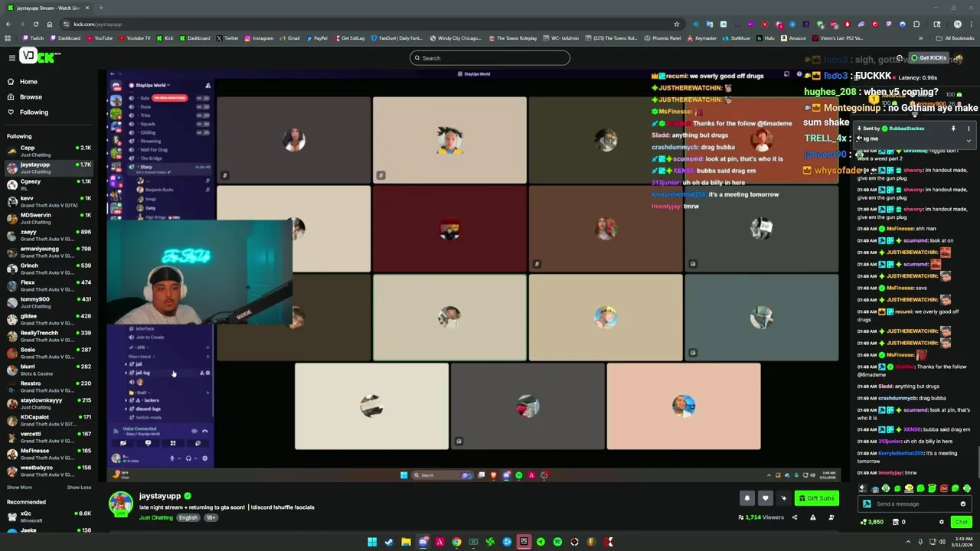Reload the page in browser toolbar
The height and width of the screenshot is (551, 980).
click(x=35, y=24)
